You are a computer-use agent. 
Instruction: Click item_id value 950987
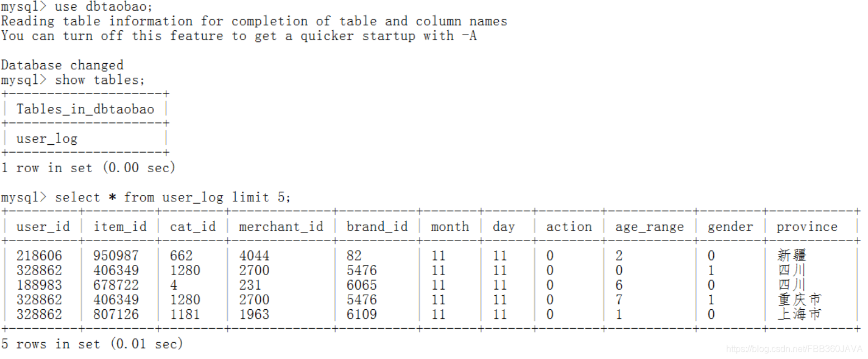point(116,256)
